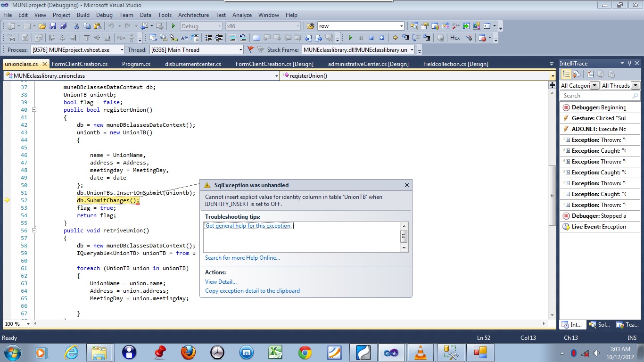Image resolution: width=644 pixels, height=362 pixels.
Task: Click the Undo arrow icon
Action: click(111, 26)
